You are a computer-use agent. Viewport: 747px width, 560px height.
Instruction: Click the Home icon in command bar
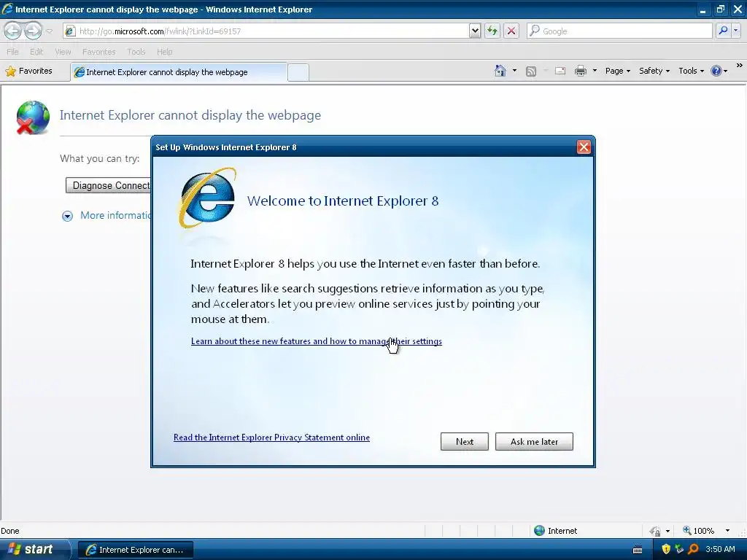(x=500, y=71)
